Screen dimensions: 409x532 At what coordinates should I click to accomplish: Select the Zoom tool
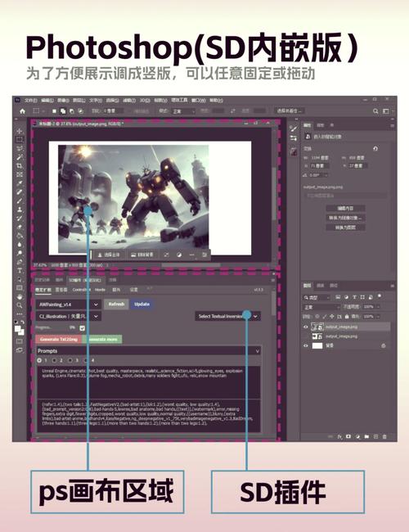click(x=20, y=306)
